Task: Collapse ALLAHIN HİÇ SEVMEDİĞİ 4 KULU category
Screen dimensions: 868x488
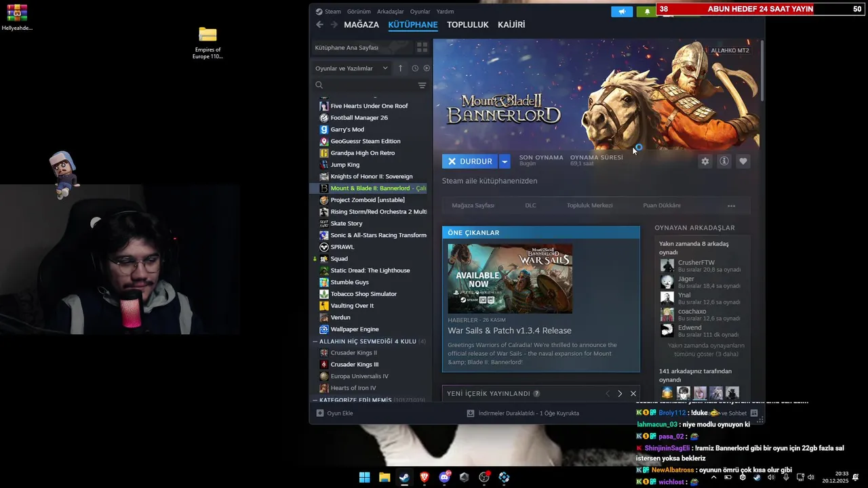Action: [x=315, y=342]
